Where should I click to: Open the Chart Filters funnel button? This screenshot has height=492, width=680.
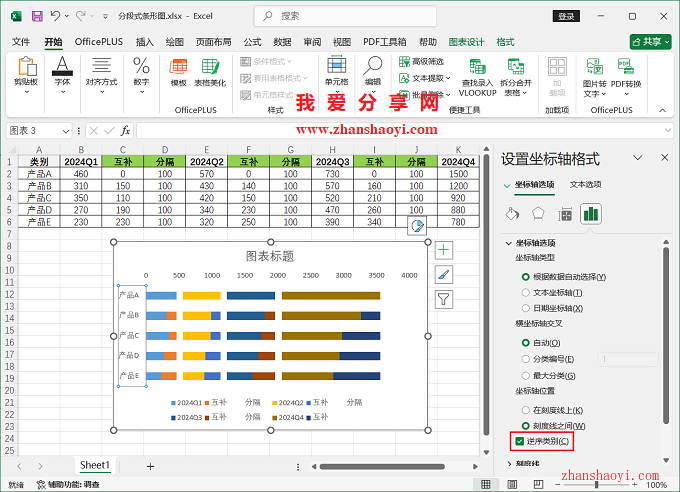click(x=444, y=299)
